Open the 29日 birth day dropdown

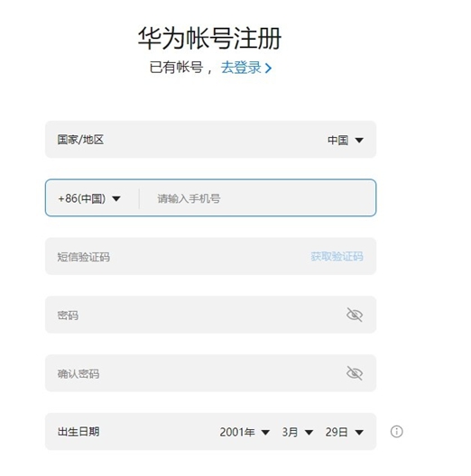[x=345, y=432]
